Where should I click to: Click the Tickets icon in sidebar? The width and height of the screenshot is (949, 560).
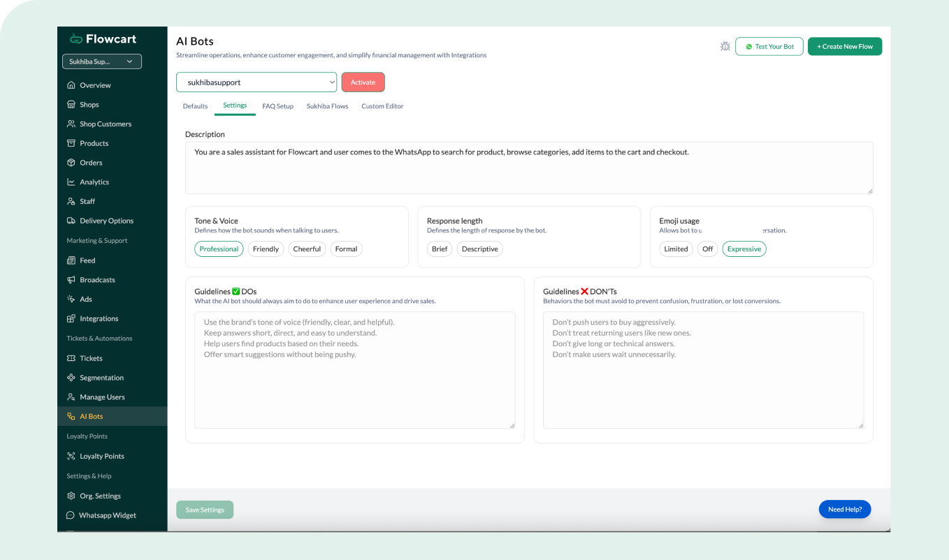71,358
